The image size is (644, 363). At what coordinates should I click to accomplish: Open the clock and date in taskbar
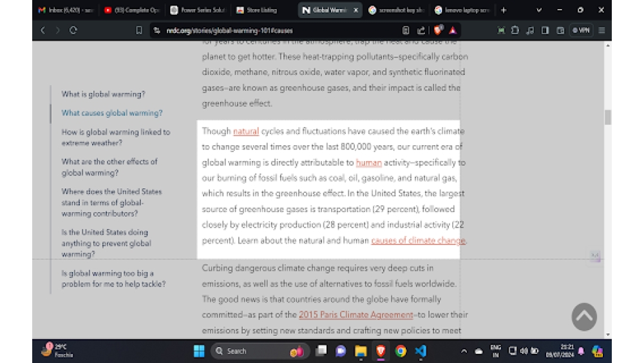(x=560, y=351)
